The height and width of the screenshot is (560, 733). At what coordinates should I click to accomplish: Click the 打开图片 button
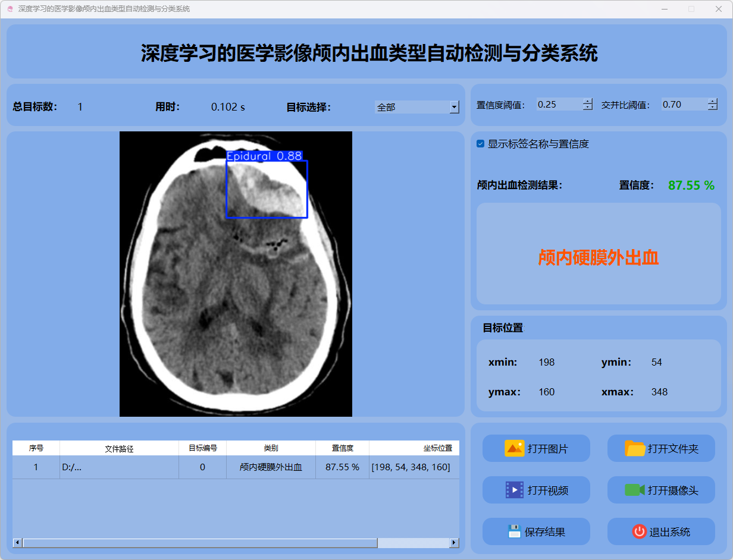click(536, 448)
